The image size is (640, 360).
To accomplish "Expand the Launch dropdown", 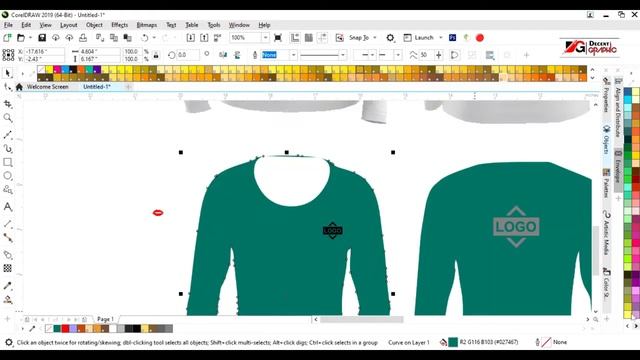I will [440, 38].
